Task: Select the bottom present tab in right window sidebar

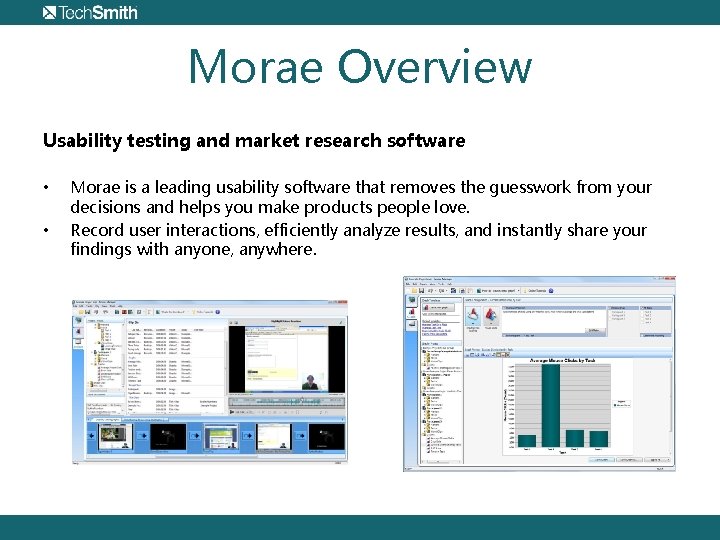Action: pos(412,325)
